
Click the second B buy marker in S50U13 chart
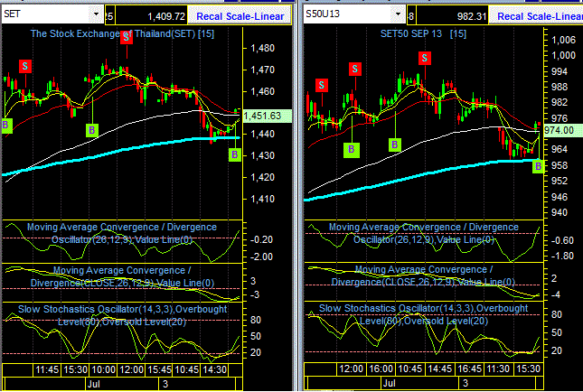395,145
